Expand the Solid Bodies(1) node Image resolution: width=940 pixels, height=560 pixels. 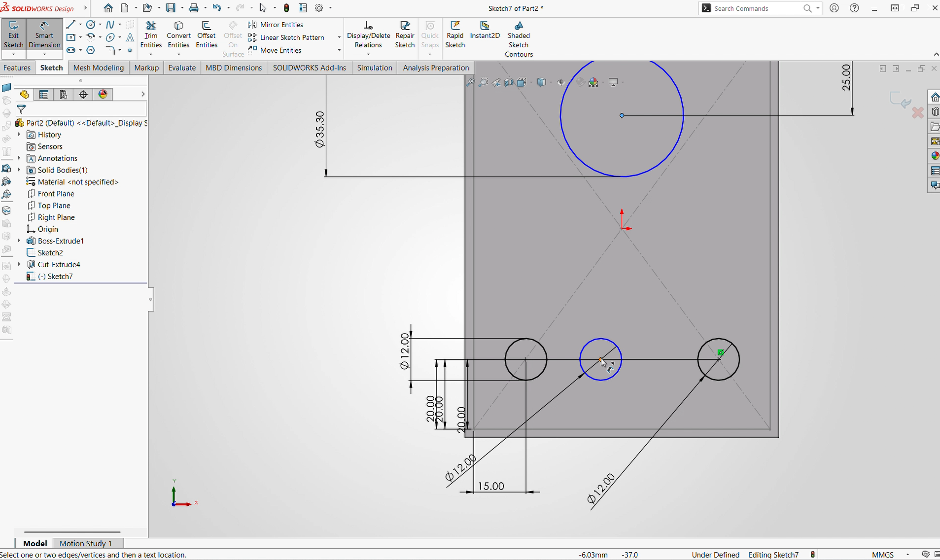[19, 170]
